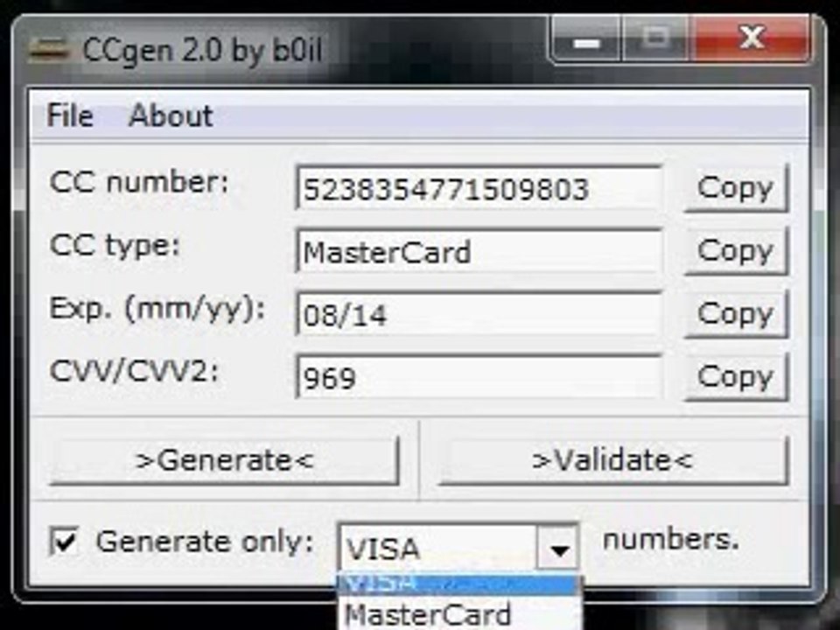840x630 pixels.
Task: Click the 'CC type:' label
Action: click(115, 246)
